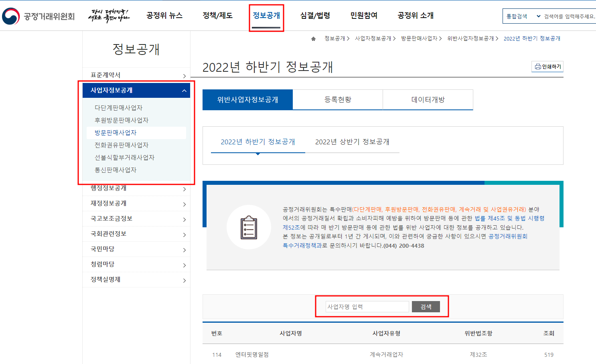Select 2022년 상반기 정보공개 sub-tab
The height and width of the screenshot is (364, 596).
[x=352, y=142]
